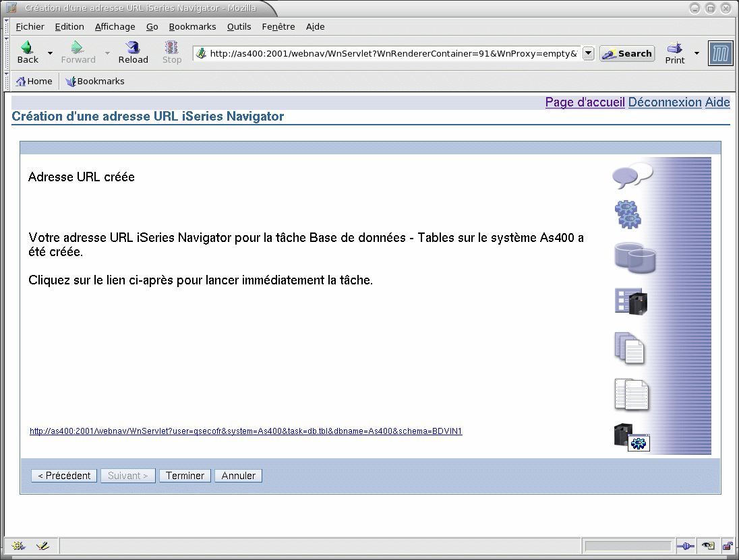Open the Bookmarks toolbar folder
The height and width of the screenshot is (560, 739).
tap(95, 82)
